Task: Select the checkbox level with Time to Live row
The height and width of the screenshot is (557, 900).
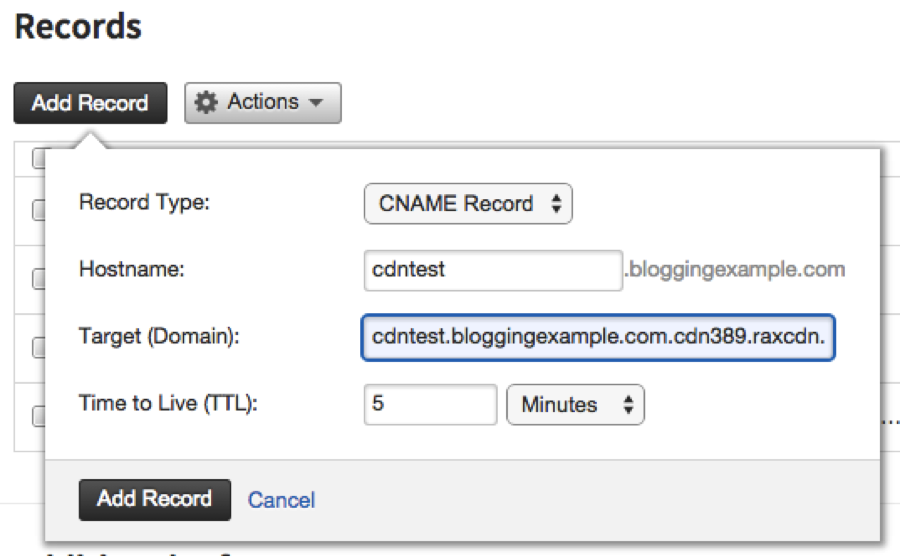Action: point(38,416)
